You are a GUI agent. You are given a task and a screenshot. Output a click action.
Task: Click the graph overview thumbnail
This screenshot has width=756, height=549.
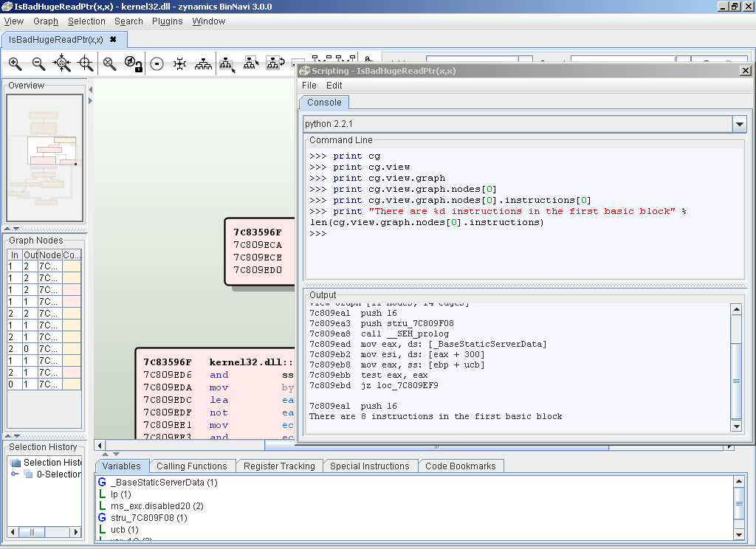pyautogui.click(x=45, y=158)
